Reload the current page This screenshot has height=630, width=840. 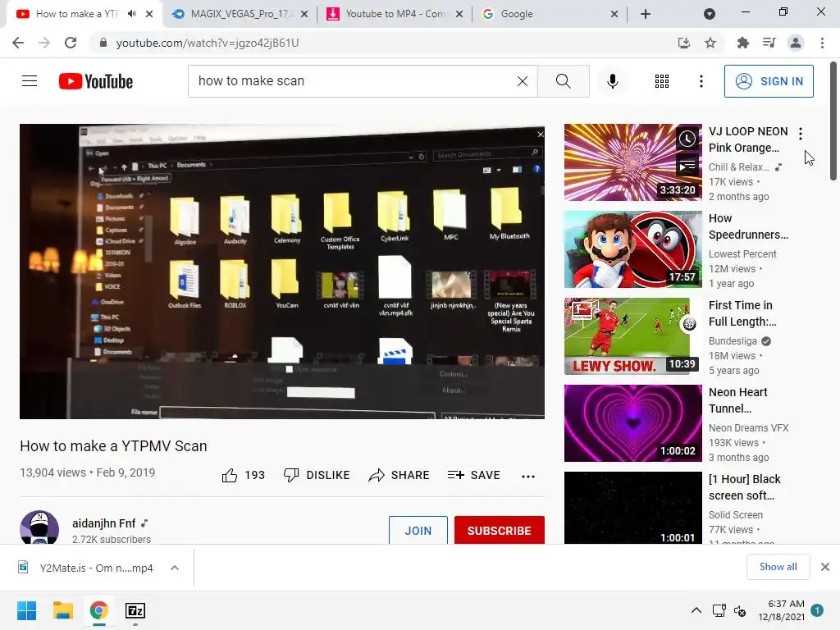(71, 43)
